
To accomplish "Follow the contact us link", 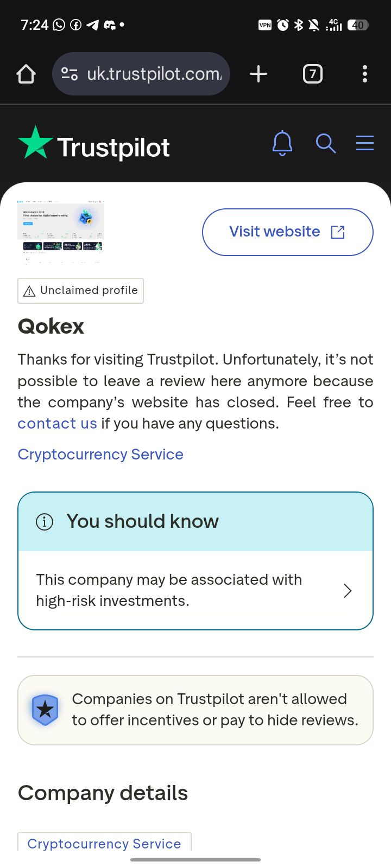I will coord(57,424).
